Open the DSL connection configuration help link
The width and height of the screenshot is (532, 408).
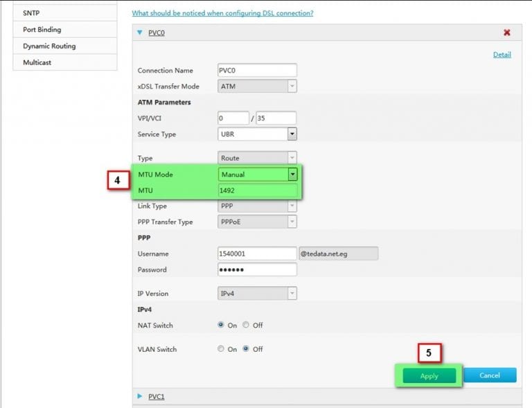coord(222,13)
